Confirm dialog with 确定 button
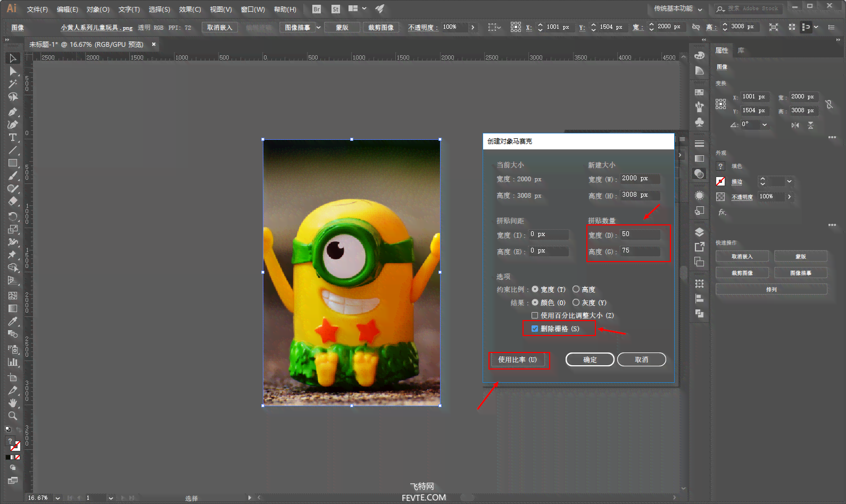 point(590,360)
